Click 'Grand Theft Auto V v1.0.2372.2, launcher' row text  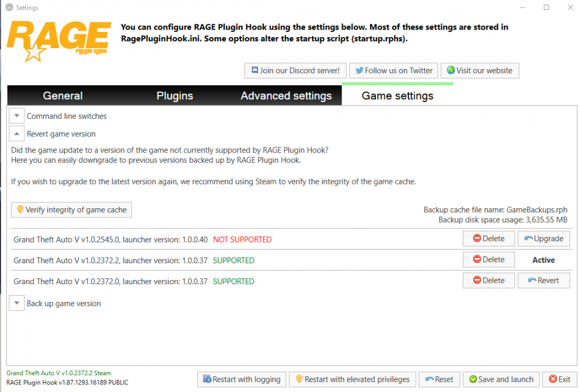(111, 260)
